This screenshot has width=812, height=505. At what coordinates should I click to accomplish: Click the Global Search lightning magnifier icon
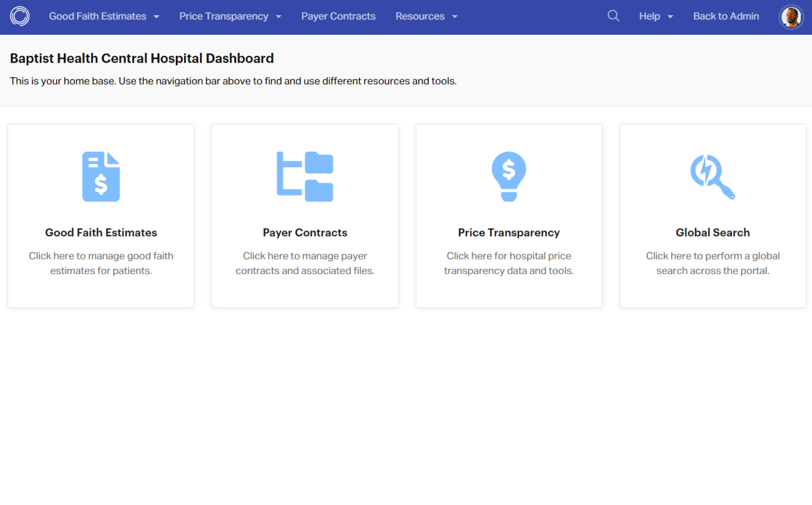point(713,176)
